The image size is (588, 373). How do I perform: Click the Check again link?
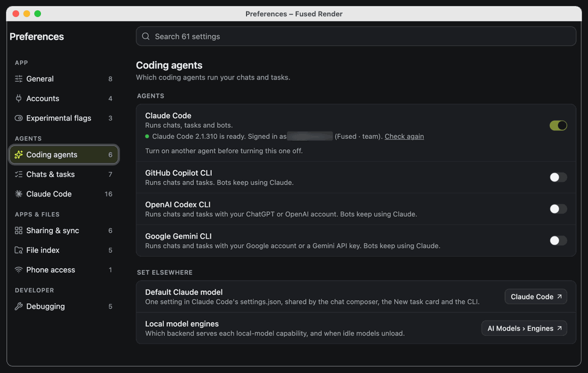[404, 137]
